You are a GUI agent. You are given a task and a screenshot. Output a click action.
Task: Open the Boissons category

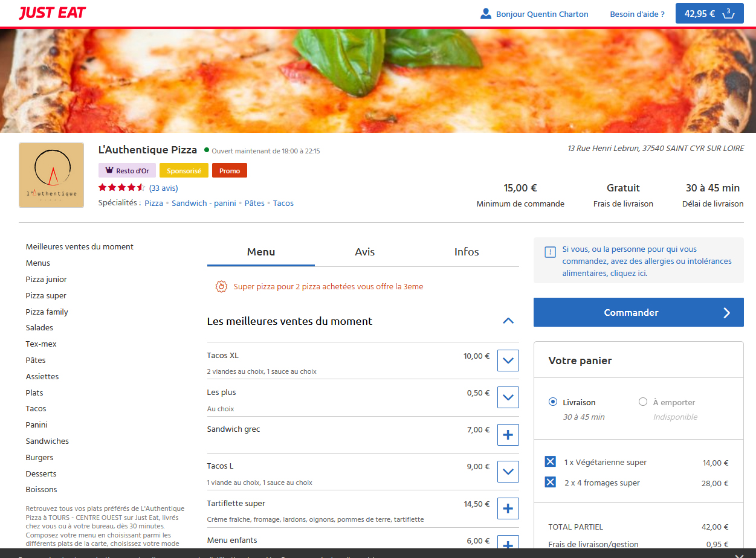tap(42, 490)
